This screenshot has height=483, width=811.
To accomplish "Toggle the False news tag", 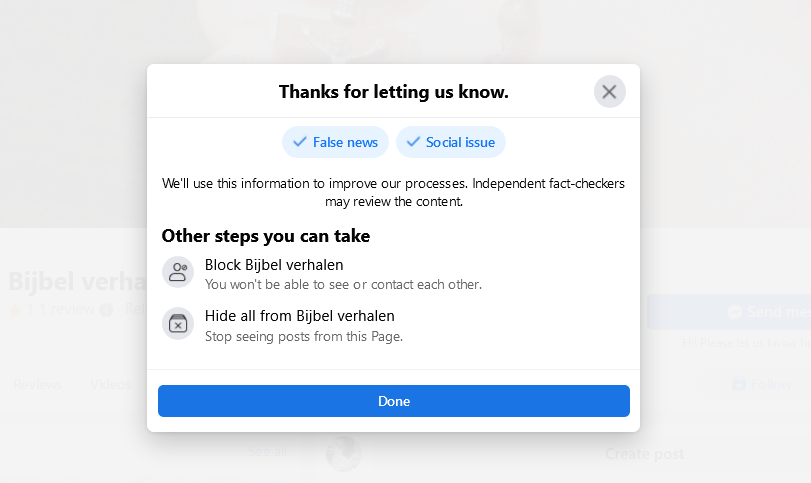I will point(335,142).
